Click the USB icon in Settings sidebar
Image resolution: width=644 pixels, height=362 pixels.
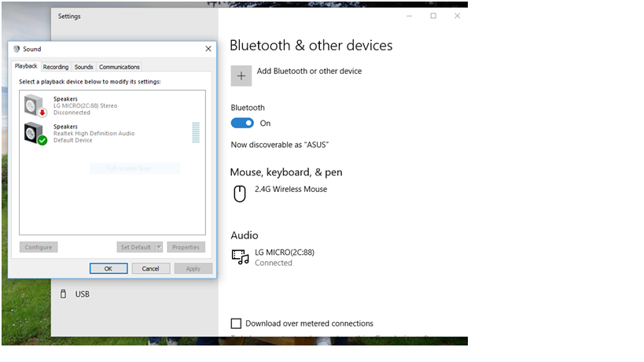point(63,294)
